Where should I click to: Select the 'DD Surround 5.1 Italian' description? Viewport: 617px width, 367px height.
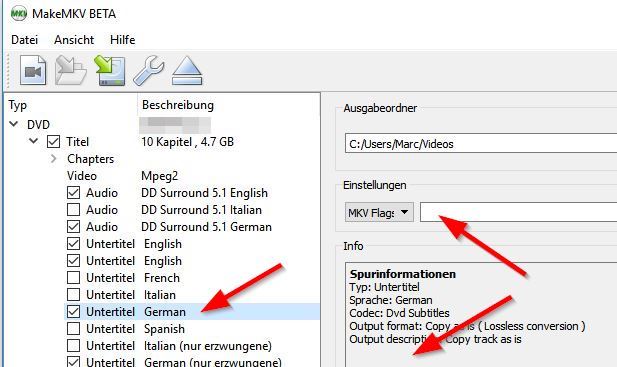click(x=201, y=210)
